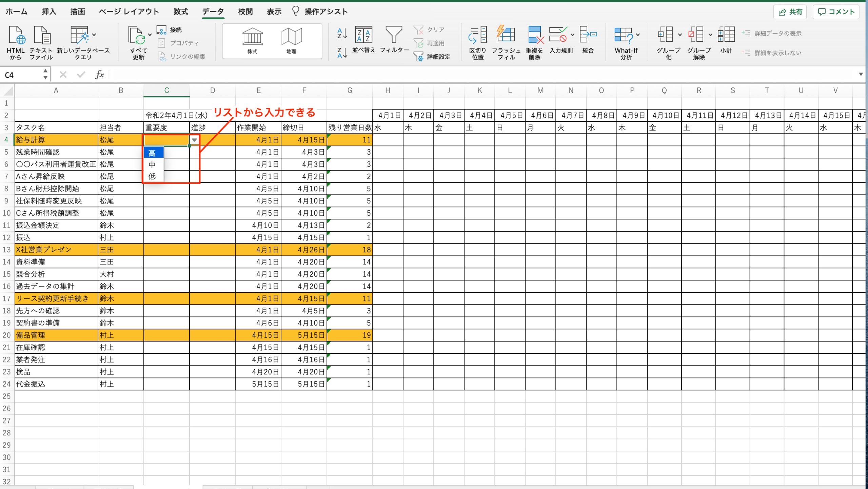The width and height of the screenshot is (868, 489).
Task: Choose 中 from the dropdown list
Action: coord(153,165)
